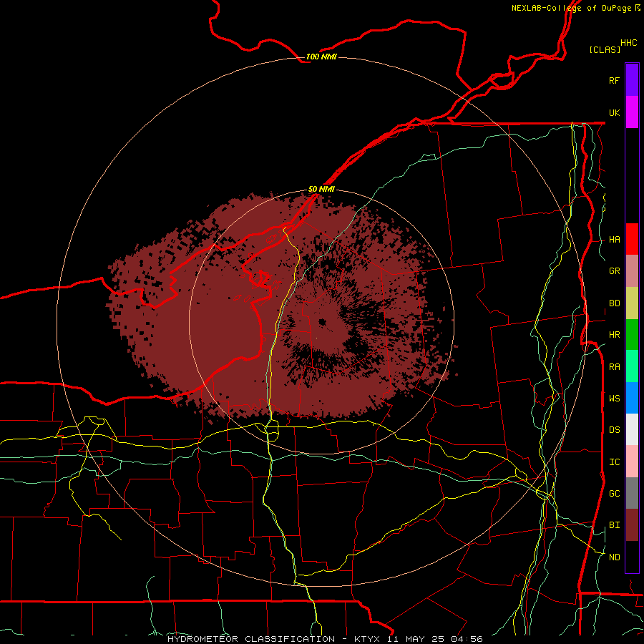The image size is (644, 644).
Task: Click the HYDROMETEOR CLASSIFICATION title text
Action: click(251, 639)
